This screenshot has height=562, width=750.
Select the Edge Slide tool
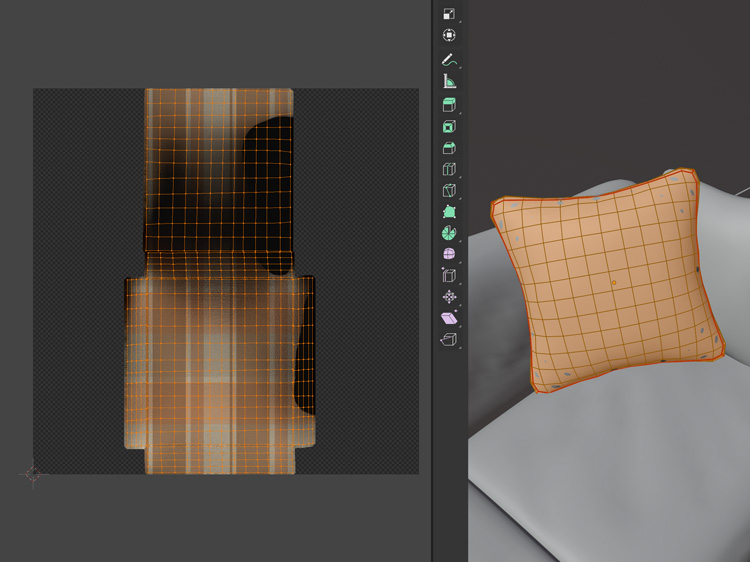[449, 275]
